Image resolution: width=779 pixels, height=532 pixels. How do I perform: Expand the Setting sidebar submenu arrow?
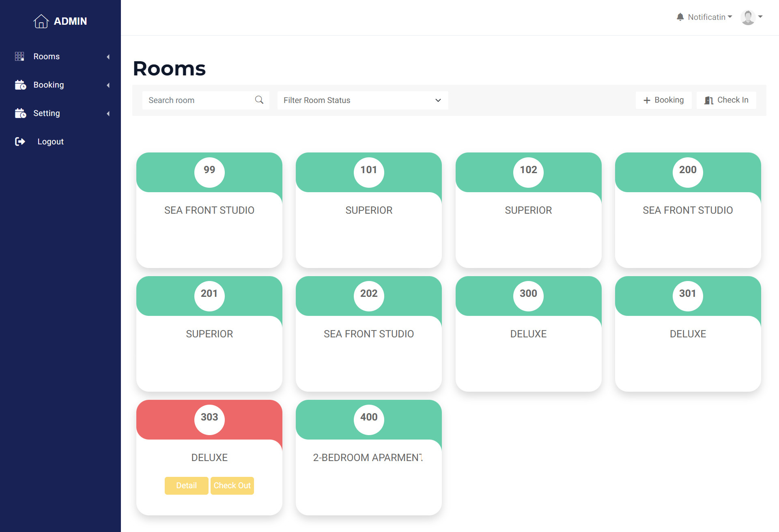click(x=108, y=114)
